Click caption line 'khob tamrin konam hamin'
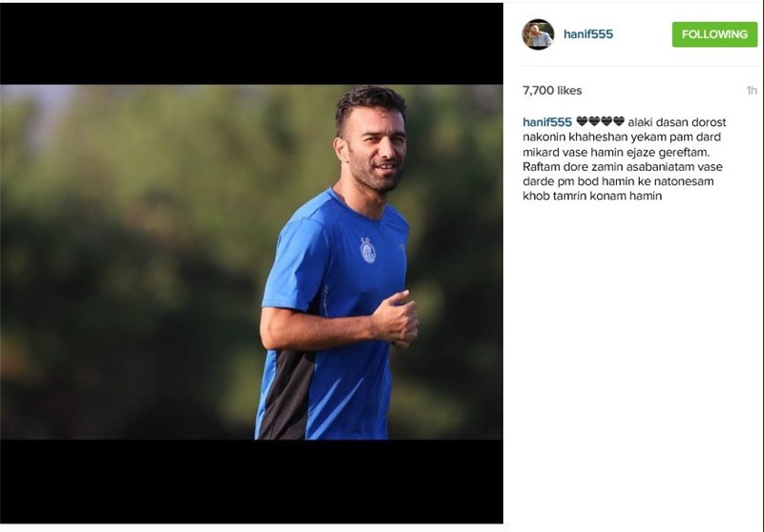 [x=592, y=196]
